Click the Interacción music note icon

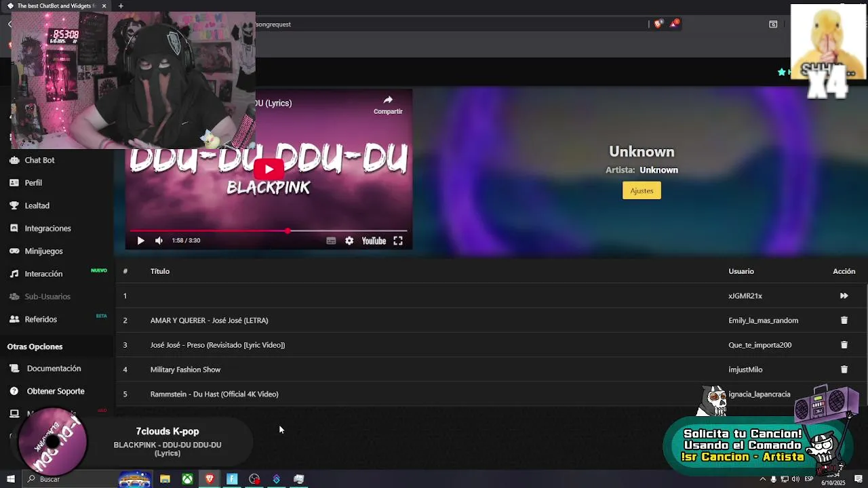pos(14,274)
